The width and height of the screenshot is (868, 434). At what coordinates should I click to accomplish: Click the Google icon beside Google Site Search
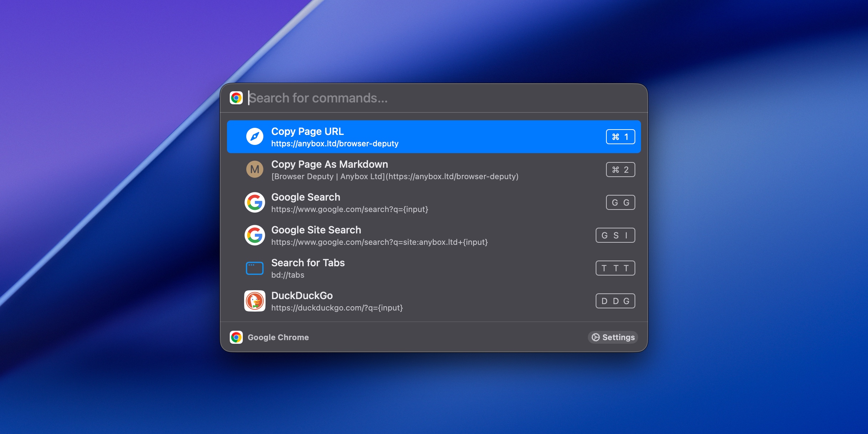coord(255,235)
